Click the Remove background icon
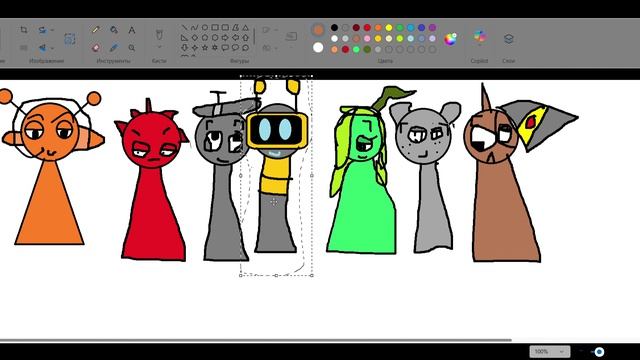This screenshot has width=640, height=360. 70,39
